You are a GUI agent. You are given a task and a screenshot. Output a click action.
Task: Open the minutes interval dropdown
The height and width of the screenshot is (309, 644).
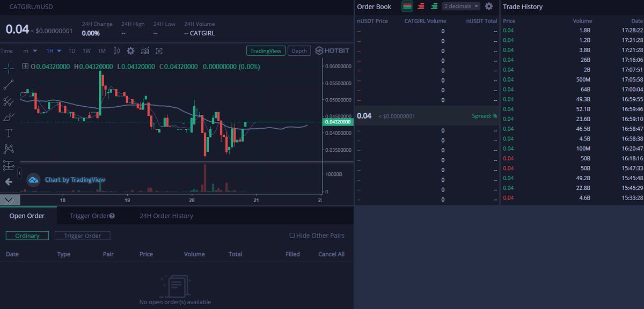(x=30, y=51)
